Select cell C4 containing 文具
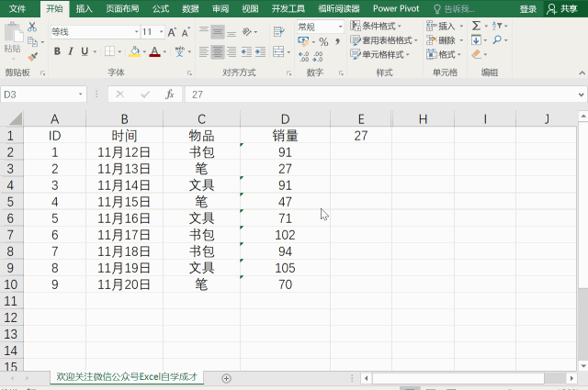 [201, 185]
